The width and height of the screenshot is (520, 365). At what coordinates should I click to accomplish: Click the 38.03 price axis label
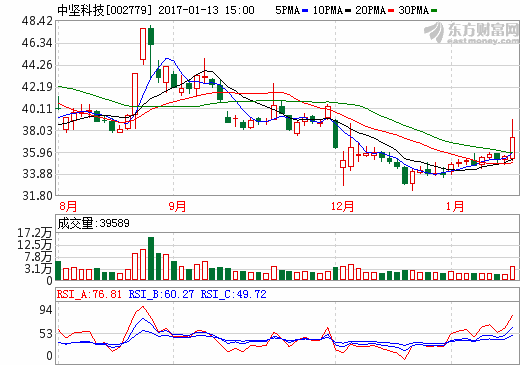pyautogui.click(x=37, y=131)
